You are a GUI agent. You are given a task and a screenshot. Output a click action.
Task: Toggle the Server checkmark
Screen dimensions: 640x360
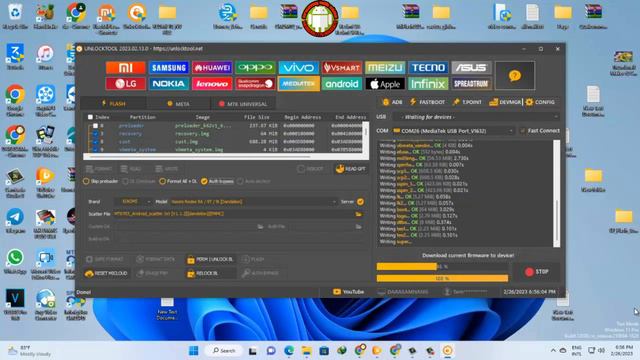coord(360,202)
